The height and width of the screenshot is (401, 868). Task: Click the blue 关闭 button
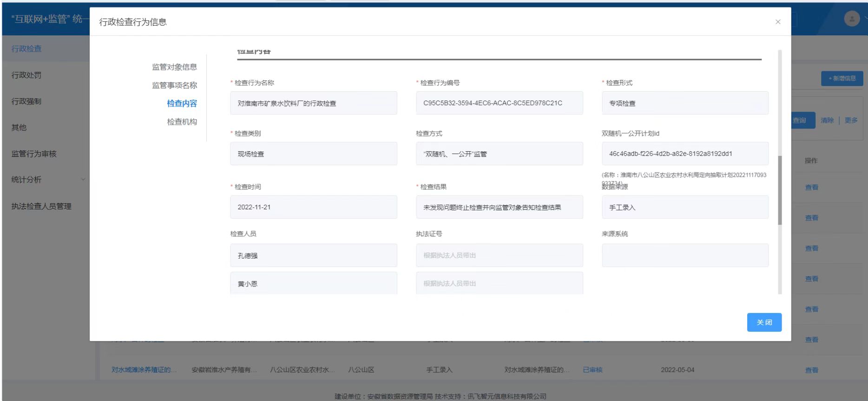point(764,322)
